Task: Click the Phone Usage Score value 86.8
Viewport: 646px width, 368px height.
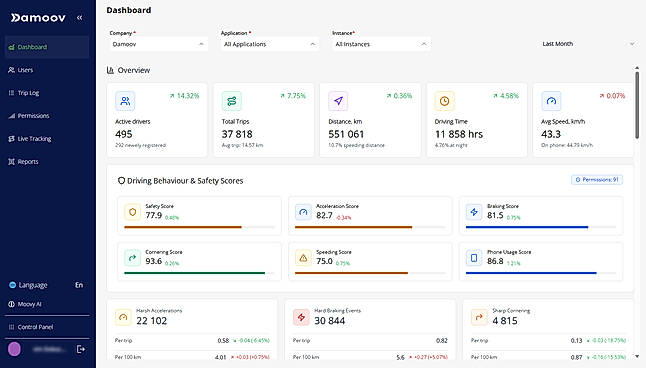Action: pyautogui.click(x=495, y=261)
